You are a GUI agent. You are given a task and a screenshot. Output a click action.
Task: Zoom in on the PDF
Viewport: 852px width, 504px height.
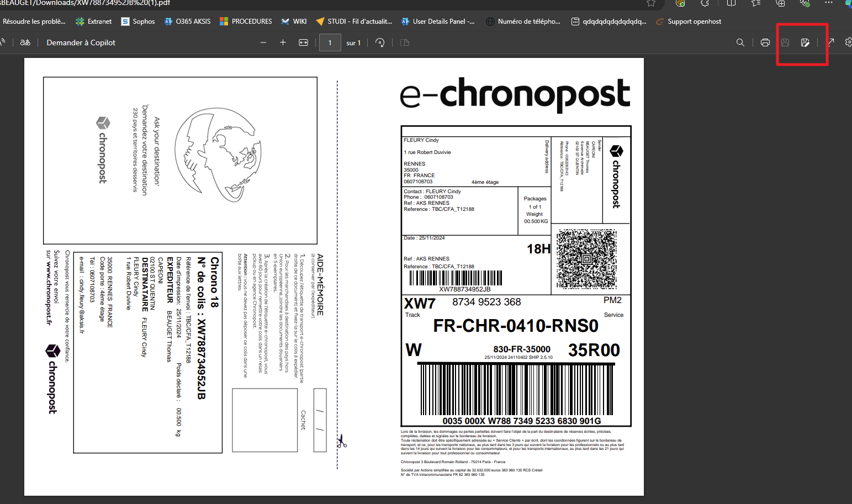pos(283,43)
